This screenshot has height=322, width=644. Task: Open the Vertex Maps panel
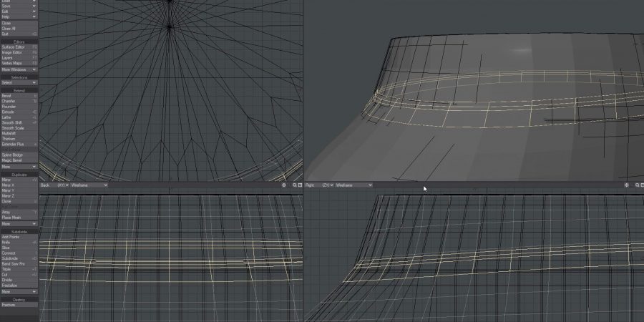[19, 63]
